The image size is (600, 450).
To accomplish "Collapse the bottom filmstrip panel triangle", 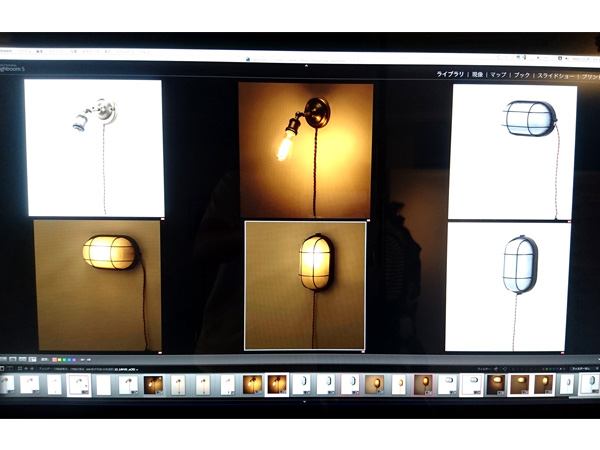I will pos(304,402).
